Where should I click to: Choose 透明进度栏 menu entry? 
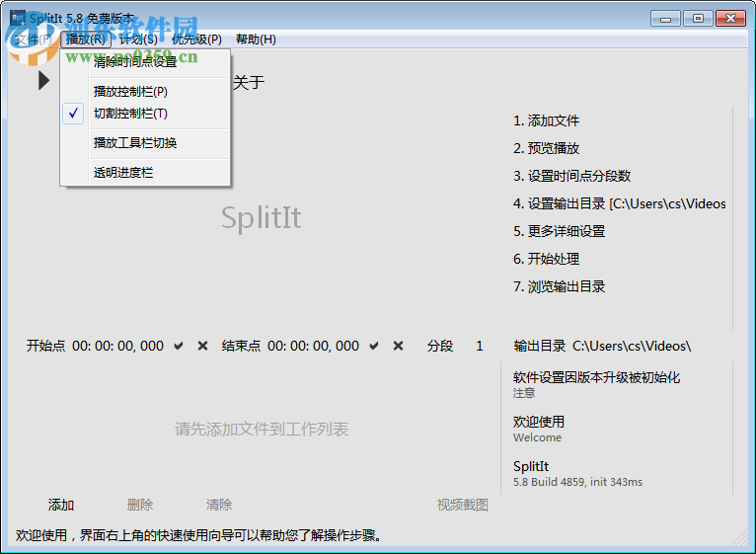145,172
